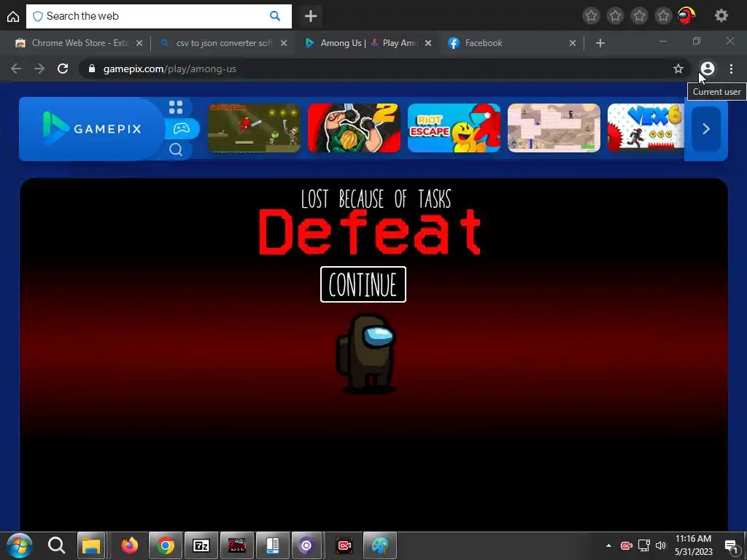Add new tab next to Facebook tab
Viewport: 747px width, 560px height.
[x=600, y=43]
